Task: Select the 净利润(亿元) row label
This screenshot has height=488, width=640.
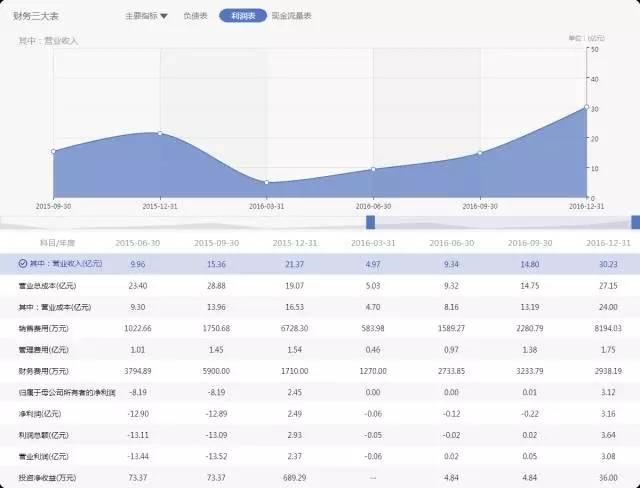Action: pos(40,414)
